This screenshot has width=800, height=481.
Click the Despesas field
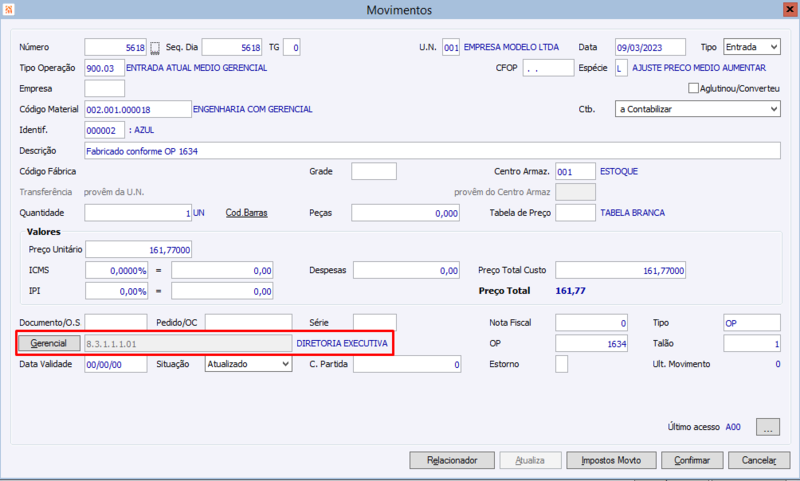[406, 270]
